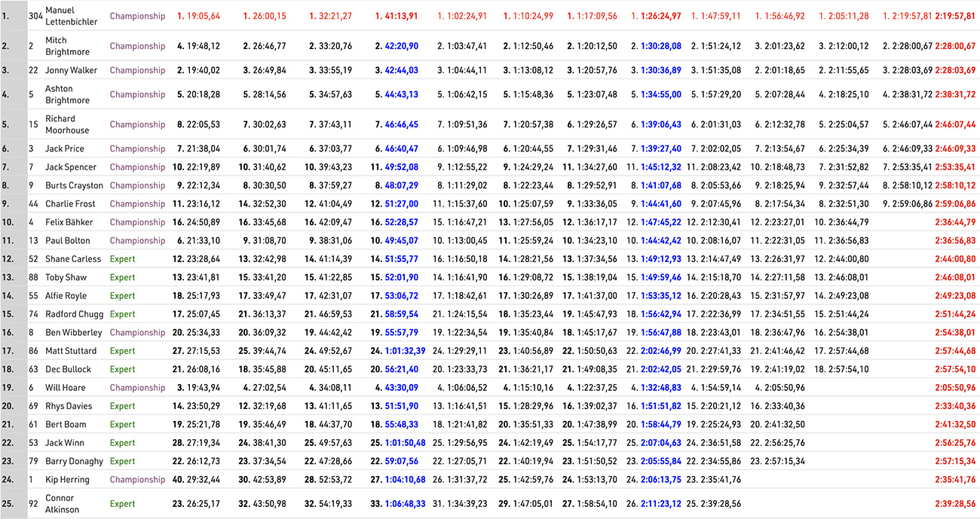Click first lap time 19:05,64
Screen dimensions: 980x519
pyautogui.click(x=203, y=16)
